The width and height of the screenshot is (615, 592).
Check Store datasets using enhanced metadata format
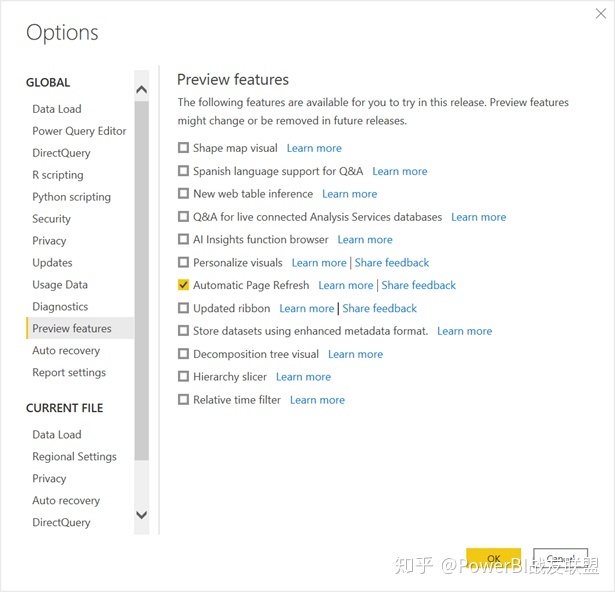[183, 331]
